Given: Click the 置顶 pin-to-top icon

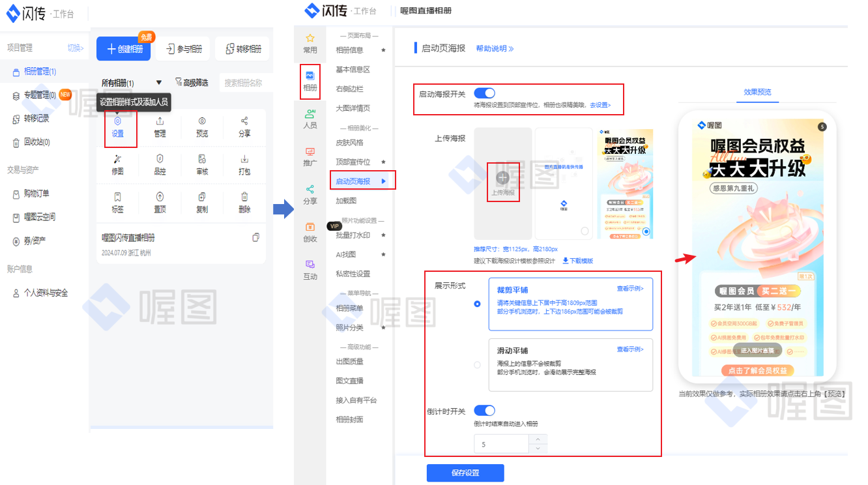Looking at the screenshot, I should tap(160, 197).
